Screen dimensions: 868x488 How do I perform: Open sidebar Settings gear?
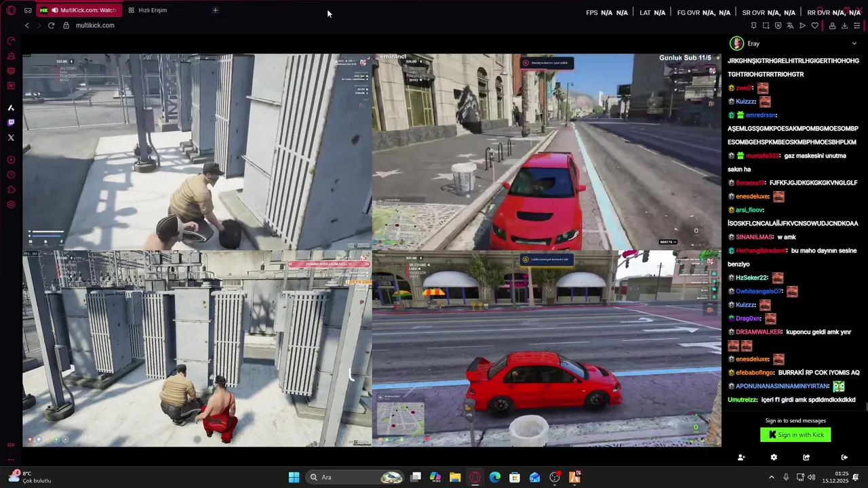11,205
